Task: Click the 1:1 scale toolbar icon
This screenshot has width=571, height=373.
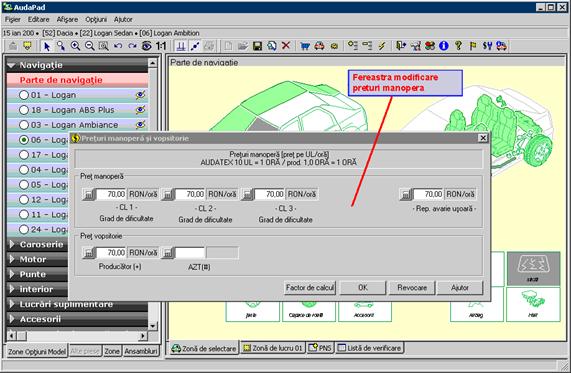Action: (x=161, y=46)
